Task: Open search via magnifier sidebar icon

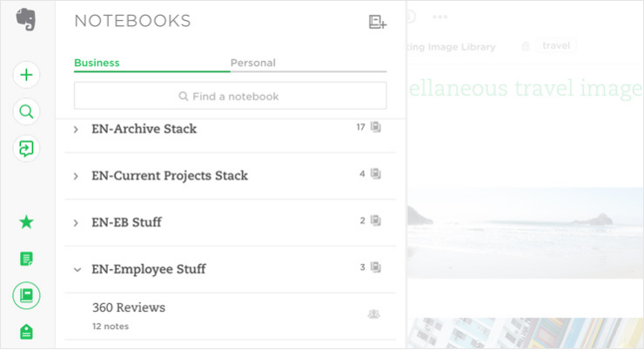Action: point(27,111)
